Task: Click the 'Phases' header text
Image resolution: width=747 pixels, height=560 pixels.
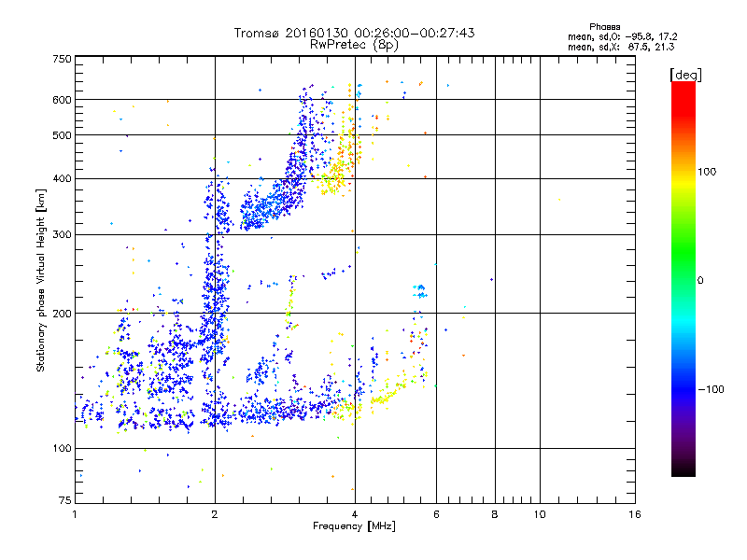Action: (604, 27)
